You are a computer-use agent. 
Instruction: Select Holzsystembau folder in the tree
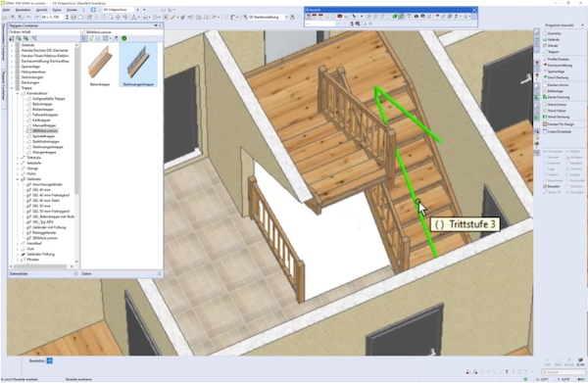[33, 72]
